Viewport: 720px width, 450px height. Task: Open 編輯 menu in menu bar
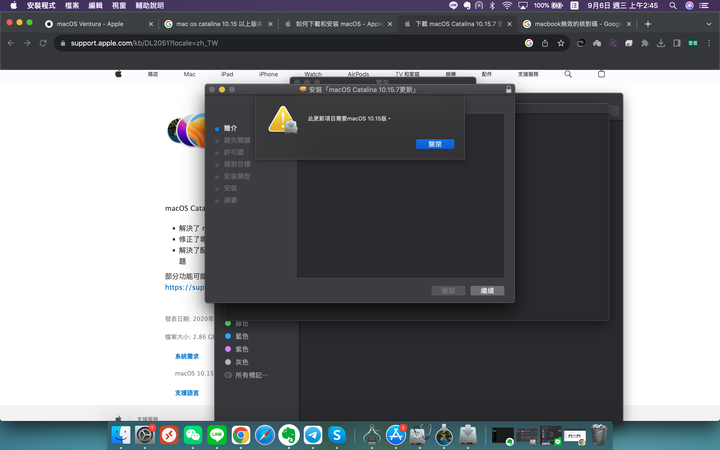point(96,6)
